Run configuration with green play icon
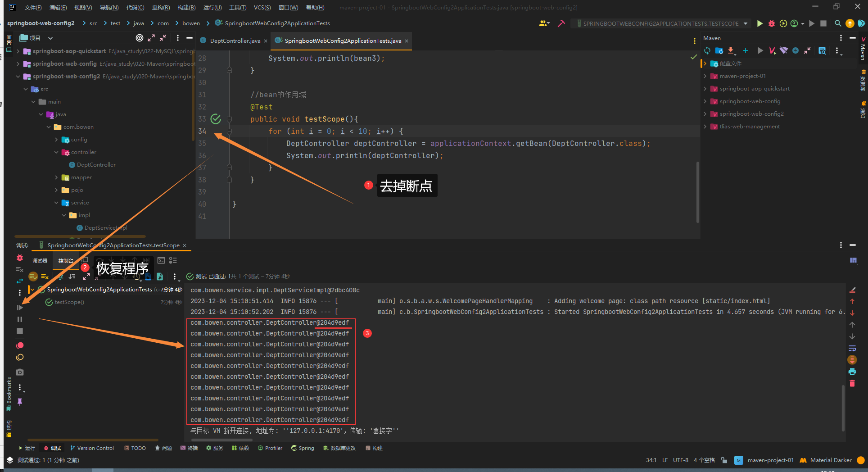 [760, 23]
